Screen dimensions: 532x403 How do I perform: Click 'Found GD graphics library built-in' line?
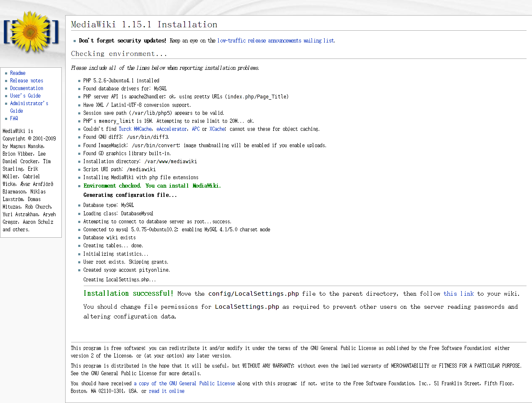pos(127,154)
